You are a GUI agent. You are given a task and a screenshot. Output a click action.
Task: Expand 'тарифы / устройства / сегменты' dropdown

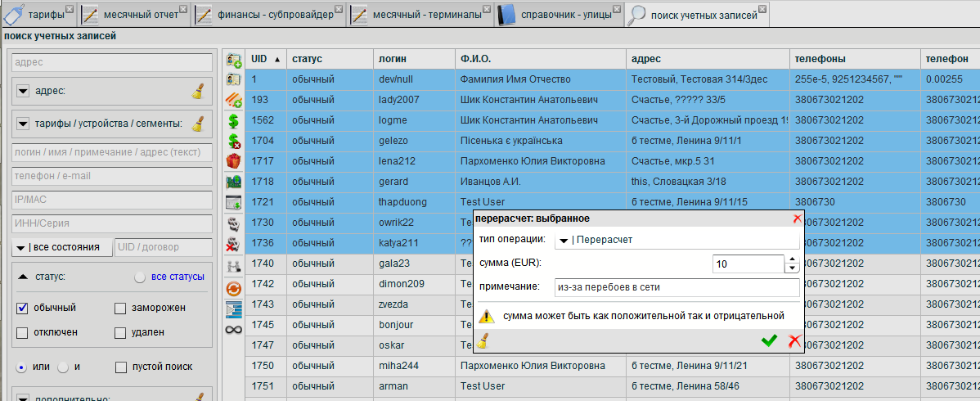coord(23,124)
